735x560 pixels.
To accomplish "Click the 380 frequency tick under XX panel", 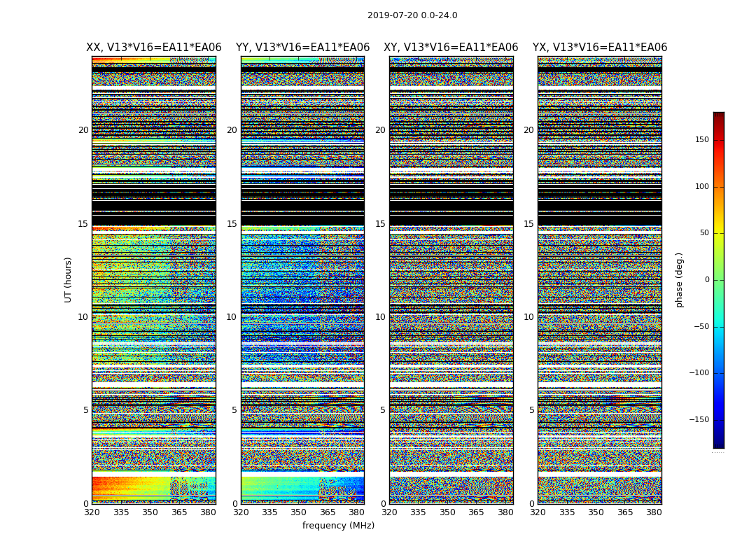I will click(x=208, y=512).
